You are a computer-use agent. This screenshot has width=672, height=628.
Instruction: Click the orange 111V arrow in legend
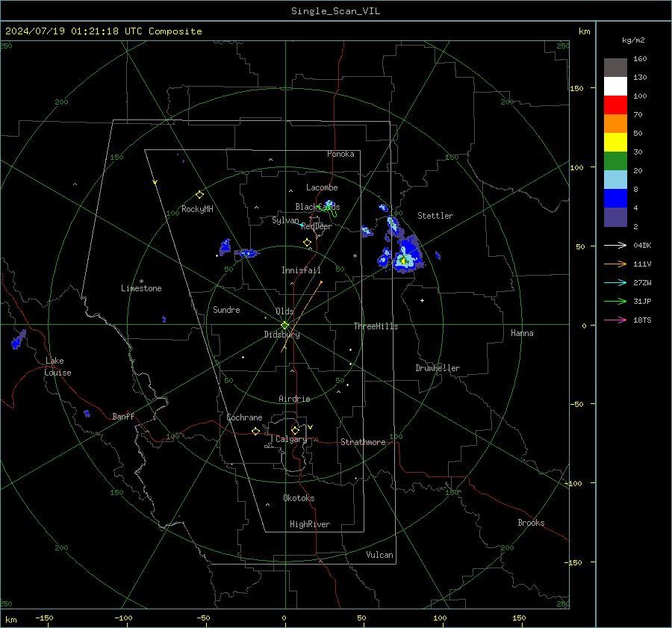click(615, 264)
